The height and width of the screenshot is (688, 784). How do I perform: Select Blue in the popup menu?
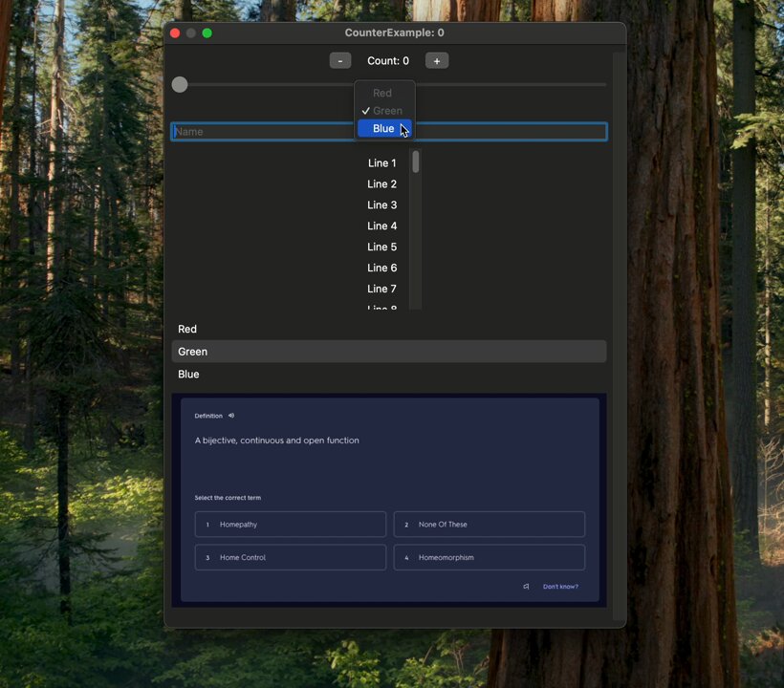pyautogui.click(x=384, y=128)
